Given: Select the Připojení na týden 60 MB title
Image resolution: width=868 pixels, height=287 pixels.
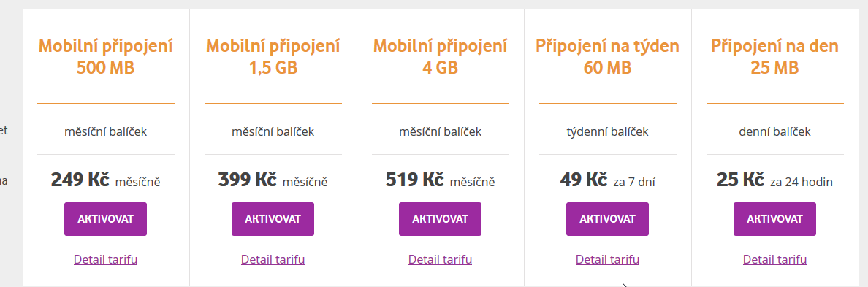Looking at the screenshot, I should point(607,56).
